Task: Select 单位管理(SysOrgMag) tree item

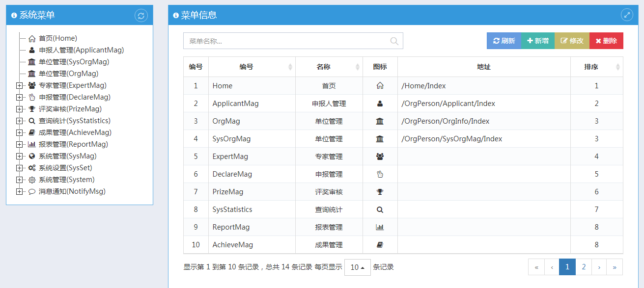Action: click(74, 62)
